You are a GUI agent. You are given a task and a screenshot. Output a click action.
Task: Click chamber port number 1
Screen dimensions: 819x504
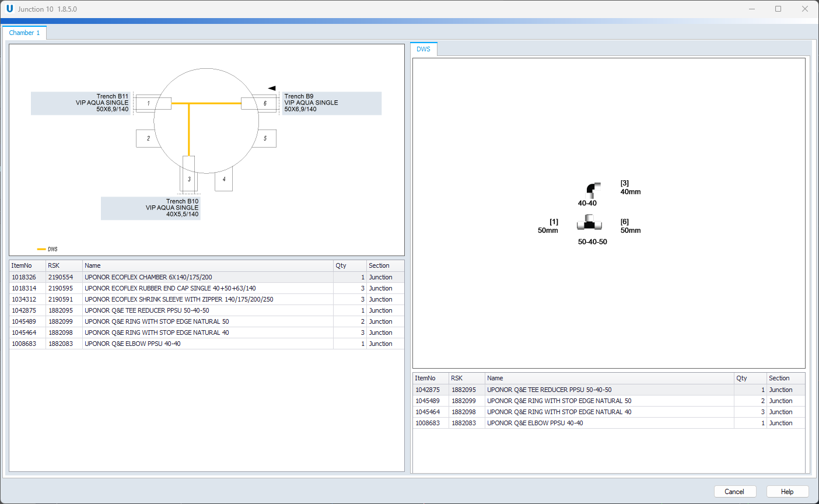(148, 103)
